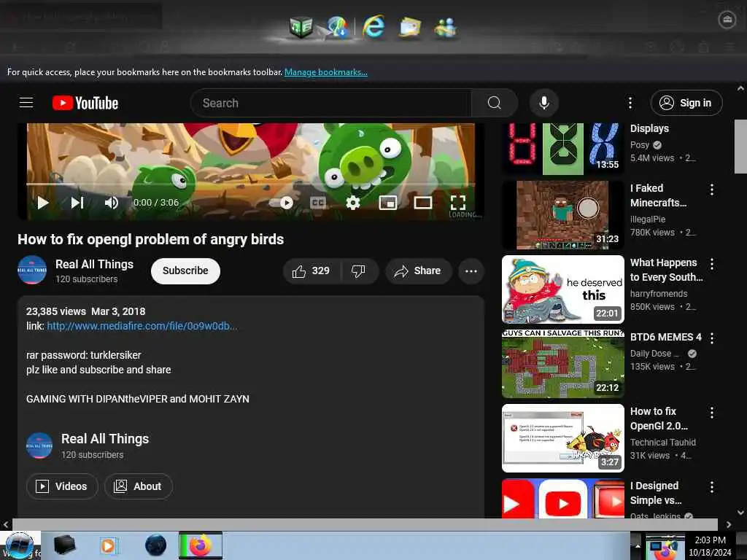Click the search magnifier button
The image size is (747, 560).
[494, 103]
